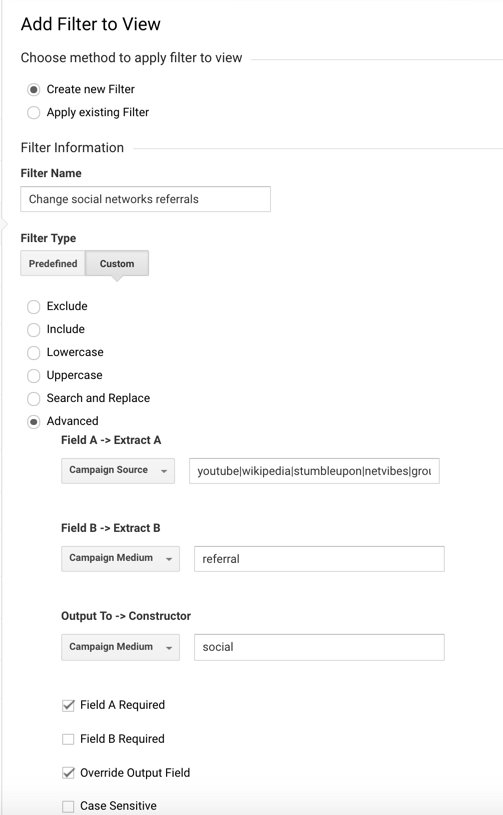Switch to the Custom filter type tab
503x815 pixels.
[117, 264]
